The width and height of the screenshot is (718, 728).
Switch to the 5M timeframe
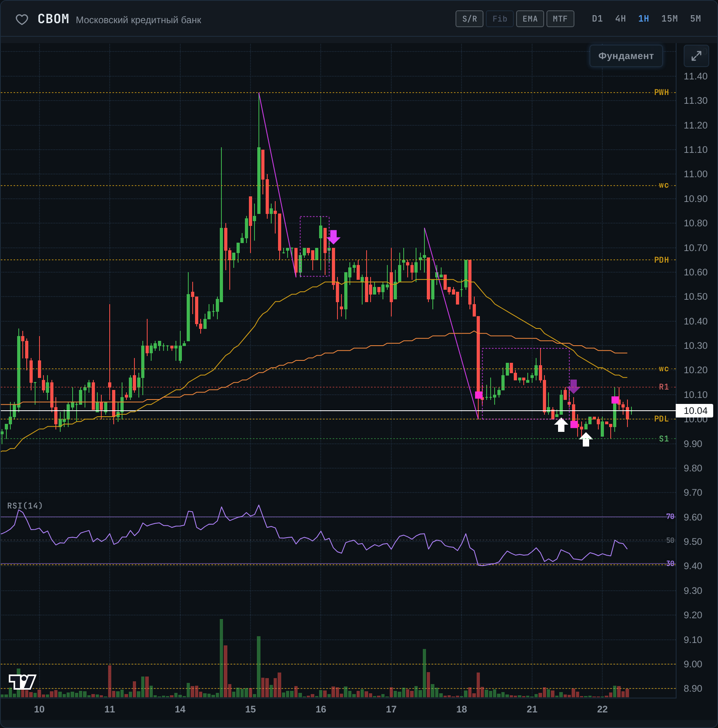coord(695,19)
